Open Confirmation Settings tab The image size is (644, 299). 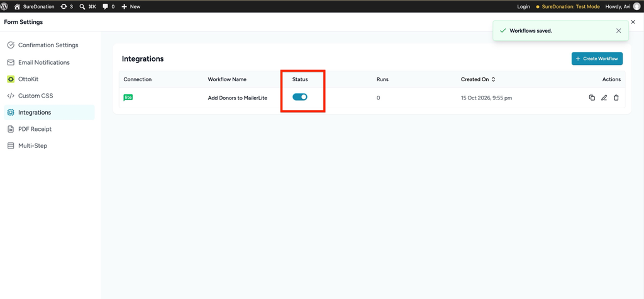coord(49,45)
